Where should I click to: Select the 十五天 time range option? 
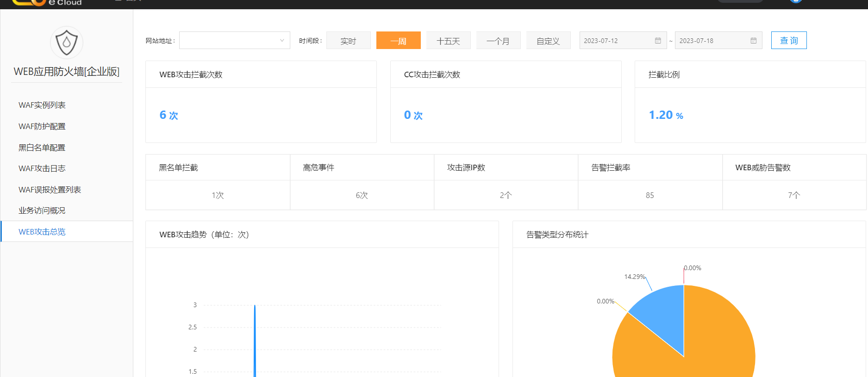click(x=448, y=41)
